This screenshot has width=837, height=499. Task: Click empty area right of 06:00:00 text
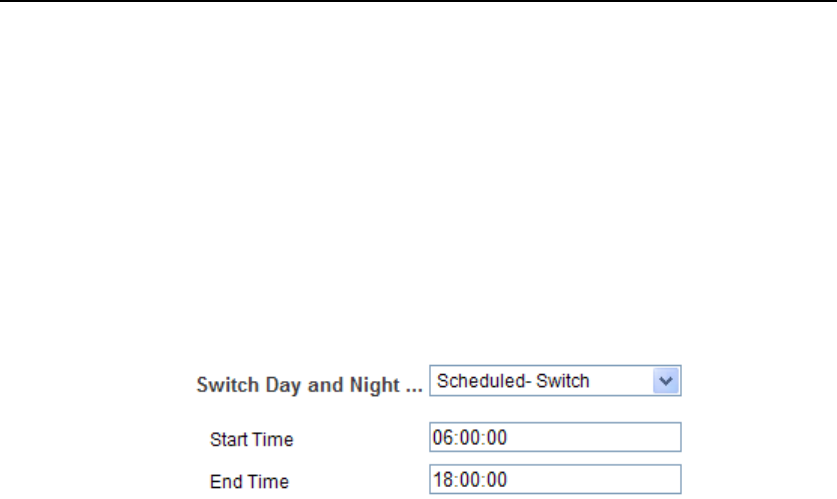(x=600, y=438)
